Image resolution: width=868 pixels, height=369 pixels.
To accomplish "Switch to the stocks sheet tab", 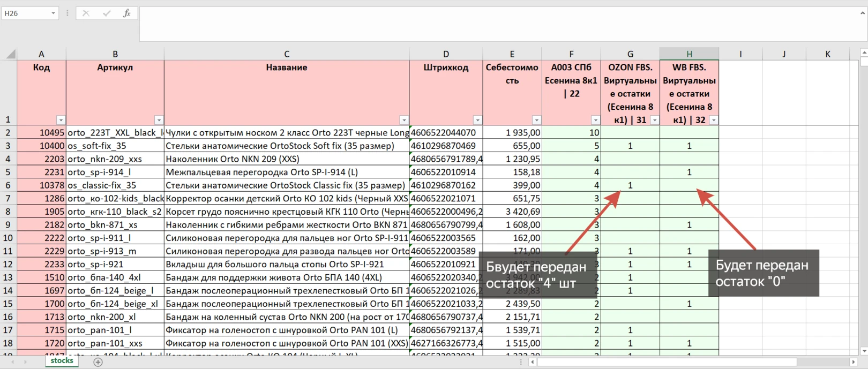I will [x=62, y=361].
